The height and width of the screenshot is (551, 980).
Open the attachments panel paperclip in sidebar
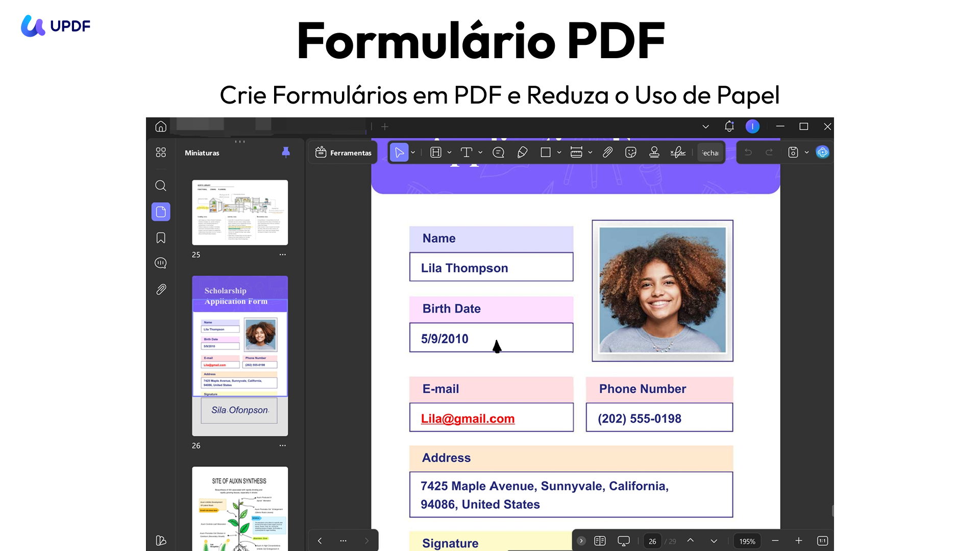(x=161, y=289)
